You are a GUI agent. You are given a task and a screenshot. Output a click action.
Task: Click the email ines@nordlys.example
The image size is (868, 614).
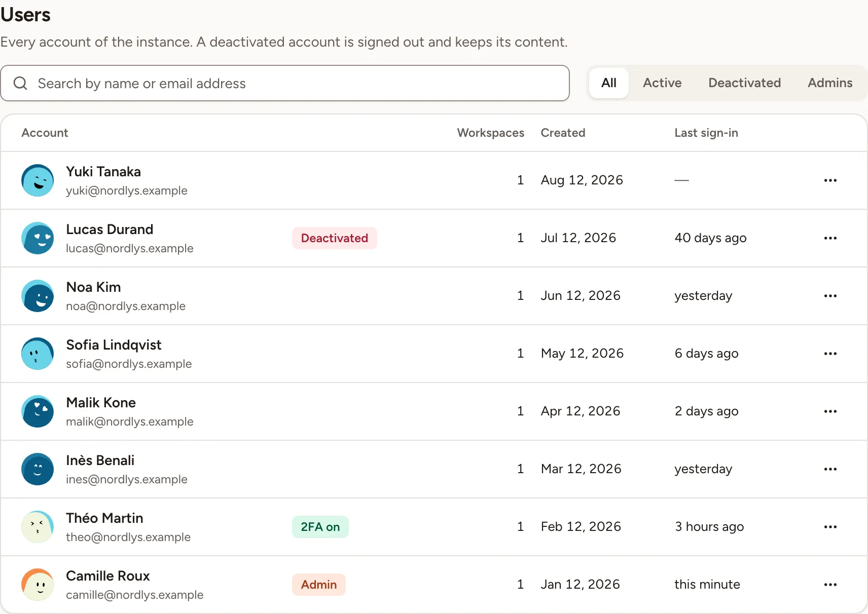(x=127, y=479)
